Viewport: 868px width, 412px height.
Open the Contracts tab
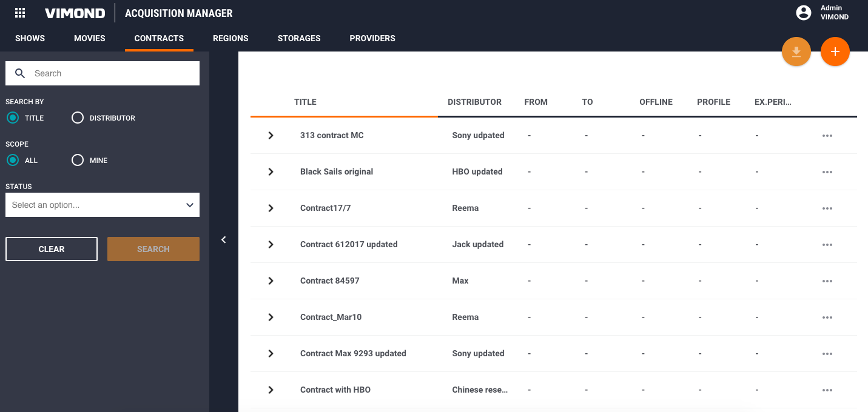[159, 38]
